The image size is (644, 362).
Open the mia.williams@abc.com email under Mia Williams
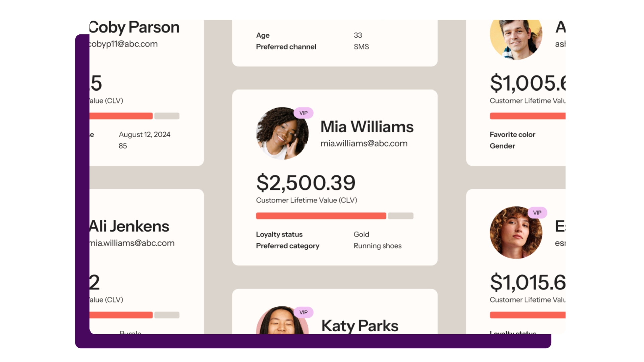click(x=364, y=143)
